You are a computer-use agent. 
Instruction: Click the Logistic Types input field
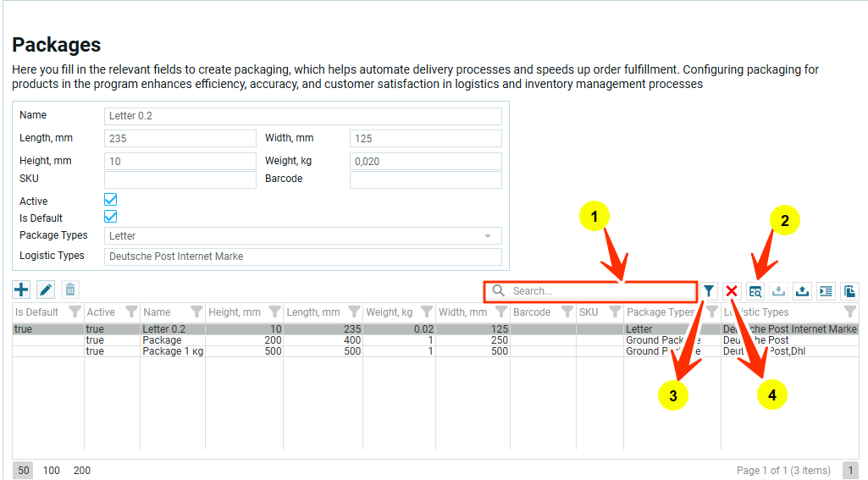point(303,257)
